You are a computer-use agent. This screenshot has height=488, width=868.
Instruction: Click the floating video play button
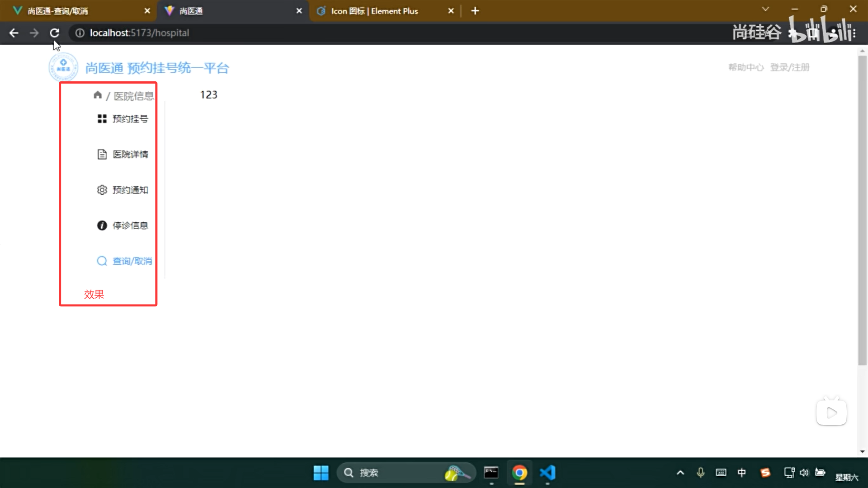(x=831, y=413)
